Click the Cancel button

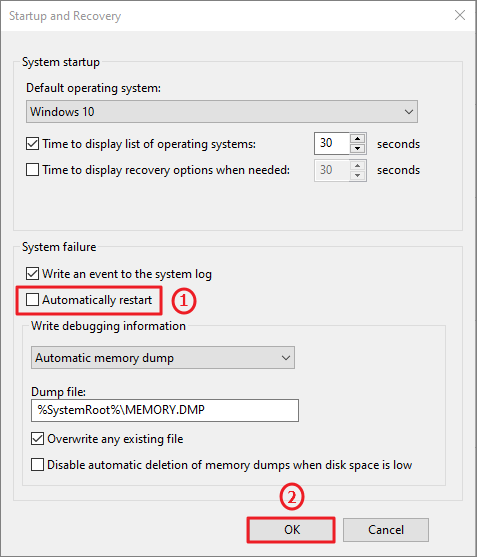coord(386,530)
